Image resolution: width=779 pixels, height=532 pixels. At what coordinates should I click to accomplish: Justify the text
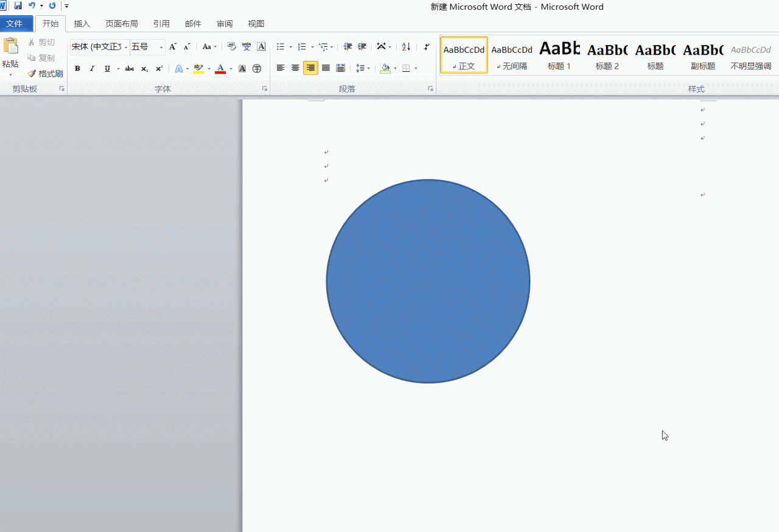point(326,68)
